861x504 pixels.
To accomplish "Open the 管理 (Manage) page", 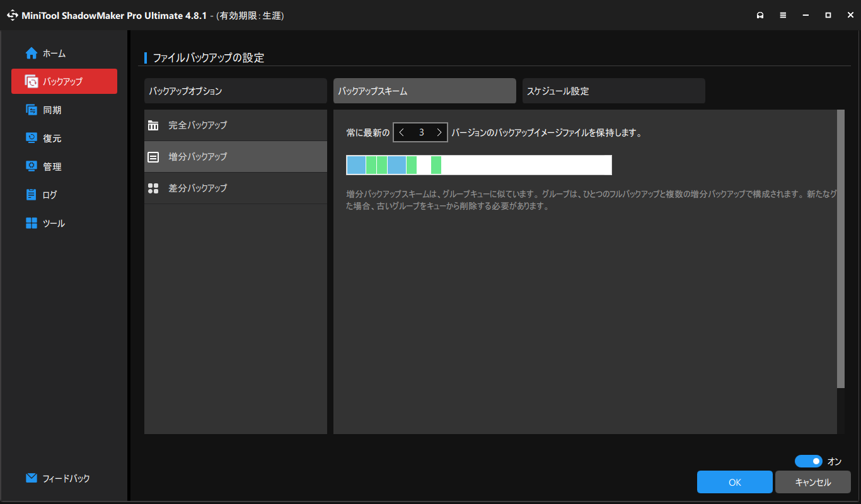I will point(64,167).
